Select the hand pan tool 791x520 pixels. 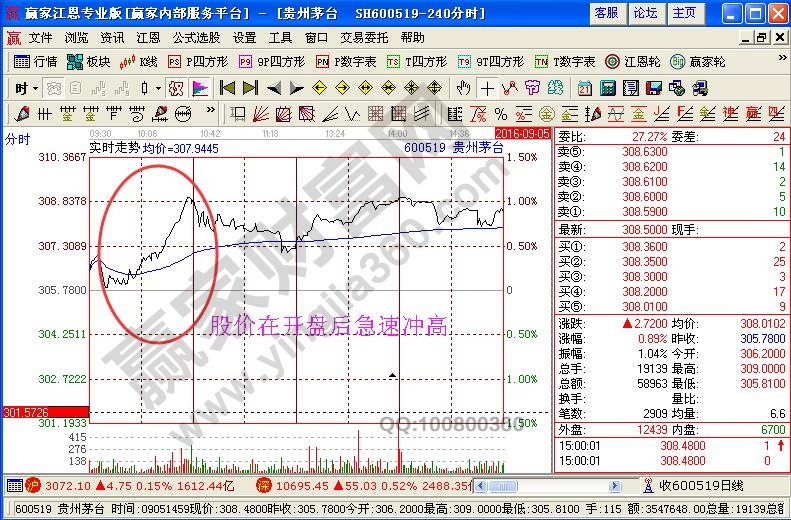463,88
